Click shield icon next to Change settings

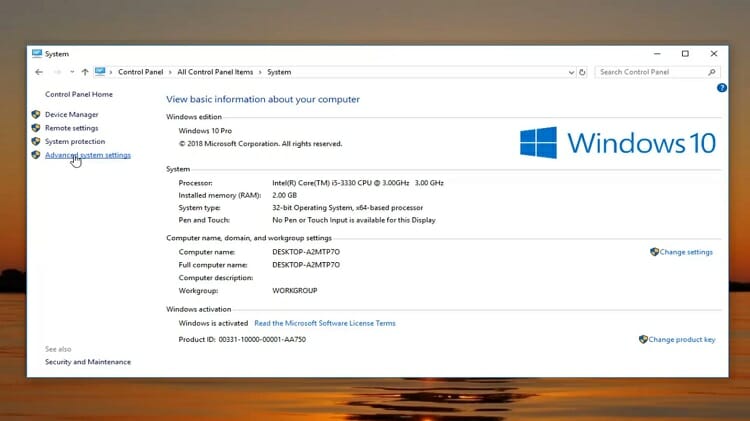[x=654, y=252]
